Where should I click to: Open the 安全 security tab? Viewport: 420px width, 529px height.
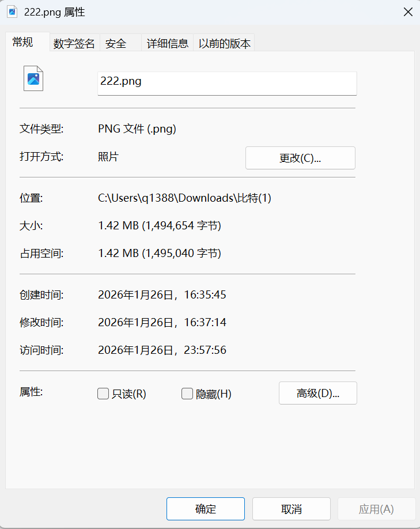[116, 43]
